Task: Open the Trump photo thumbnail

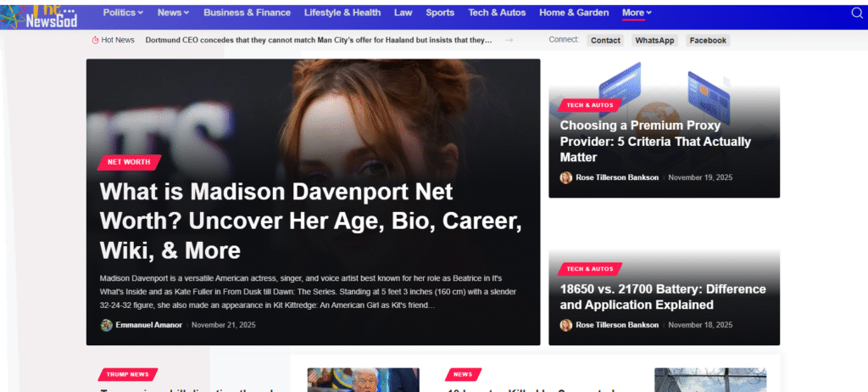Action: click(363, 380)
